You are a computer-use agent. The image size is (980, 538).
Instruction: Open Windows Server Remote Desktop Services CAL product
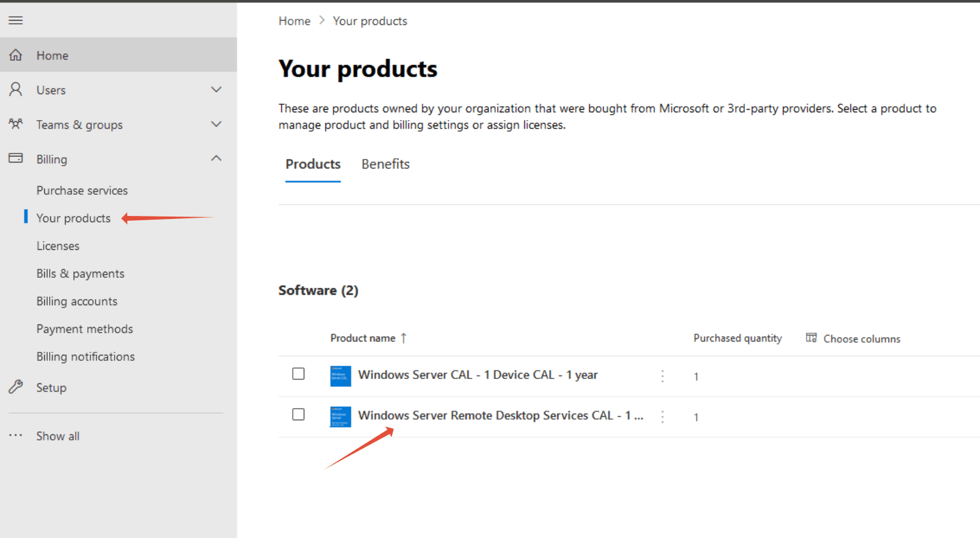(x=501, y=415)
